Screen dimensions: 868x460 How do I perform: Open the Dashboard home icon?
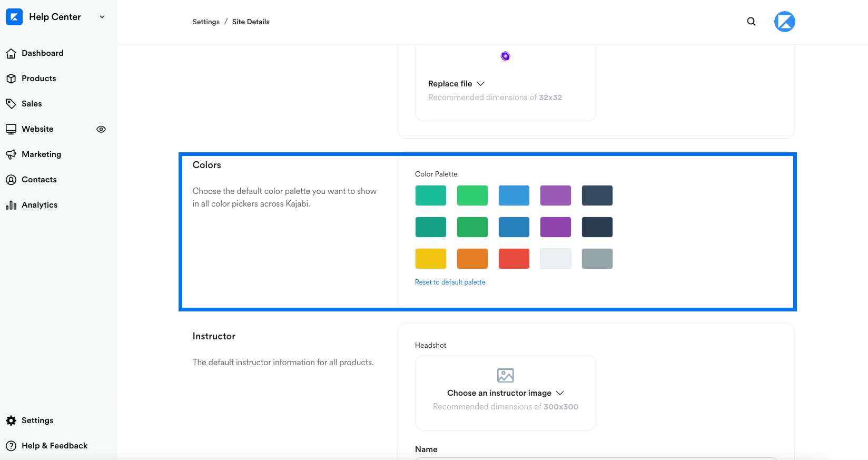click(x=11, y=53)
